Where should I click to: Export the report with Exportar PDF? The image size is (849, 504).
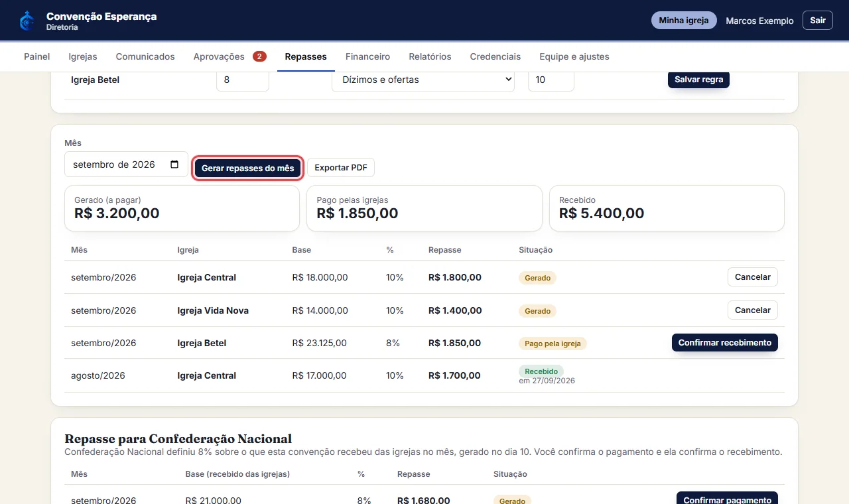click(341, 168)
